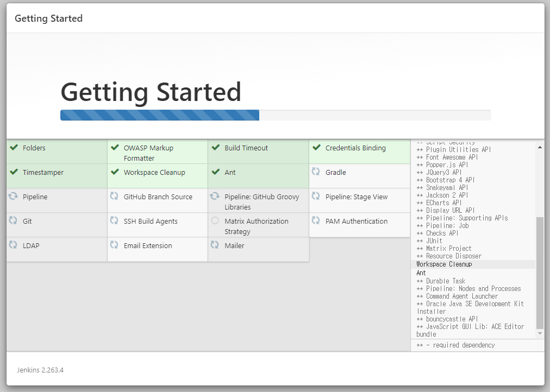This screenshot has height=392, width=550.
Task: Click the pending icon beside LDAP
Action: click(x=13, y=245)
